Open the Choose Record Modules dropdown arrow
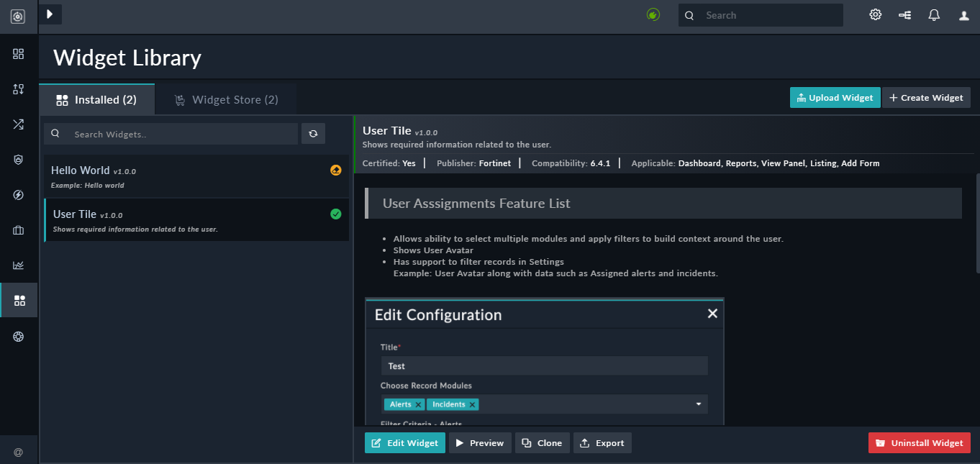The width and height of the screenshot is (980, 464). [698, 404]
